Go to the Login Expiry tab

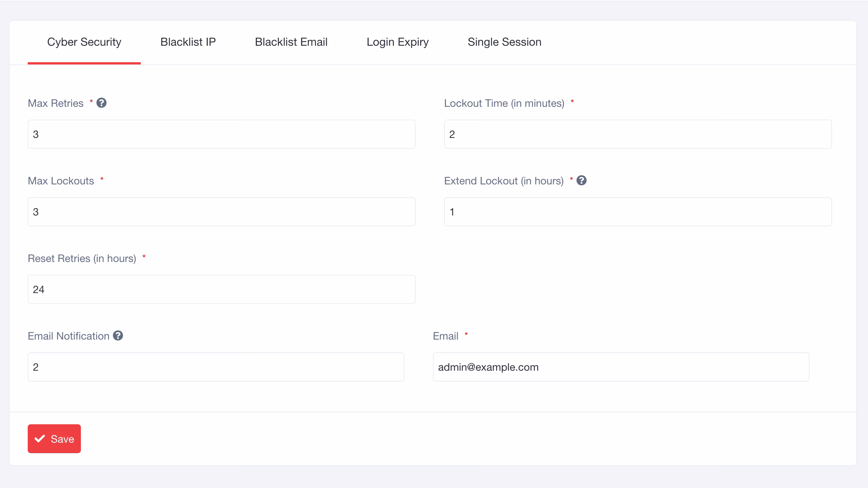397,42
